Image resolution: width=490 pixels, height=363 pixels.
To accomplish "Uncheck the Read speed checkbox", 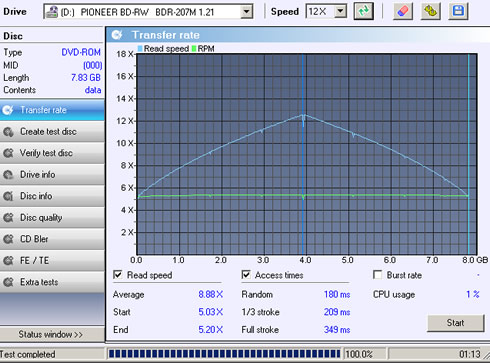I will click(x=117, y=275).
